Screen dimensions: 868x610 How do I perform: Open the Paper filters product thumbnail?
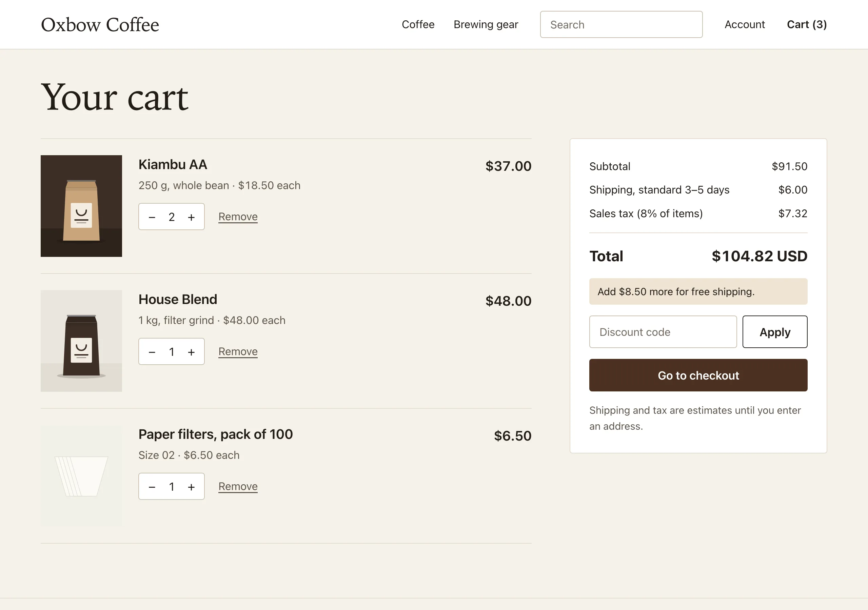click(81, 476)
